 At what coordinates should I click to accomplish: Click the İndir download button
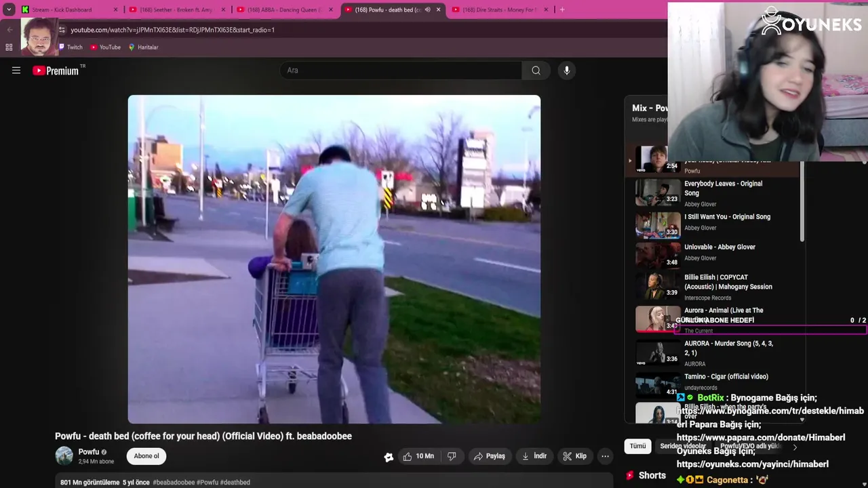[x=534, y=456]
